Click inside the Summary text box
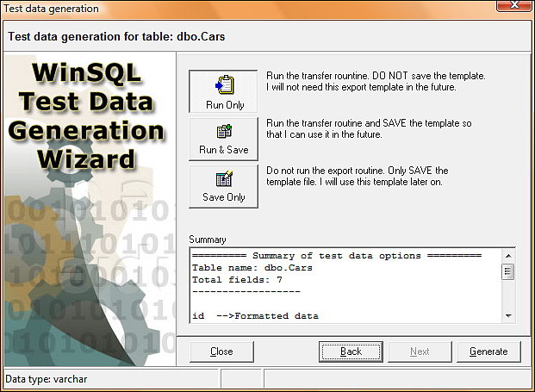 click(x=346, y=286)
